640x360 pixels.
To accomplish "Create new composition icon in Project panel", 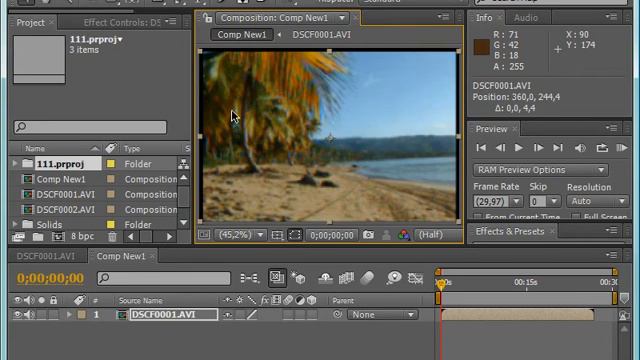I will [x=58, y=236].
